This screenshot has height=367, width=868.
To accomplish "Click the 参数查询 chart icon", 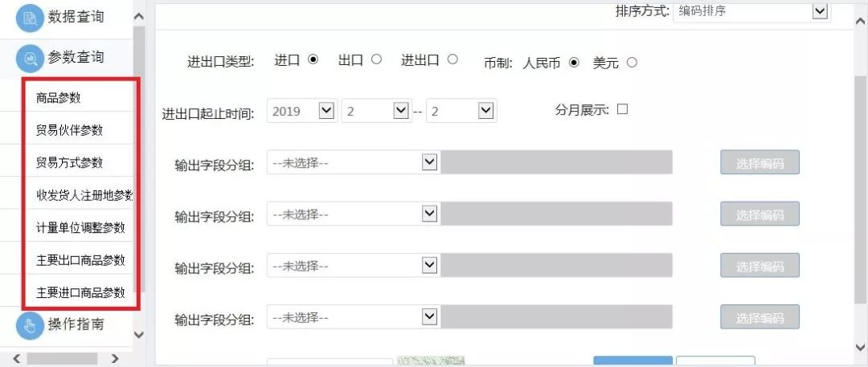I will click(x=30, y=58).
